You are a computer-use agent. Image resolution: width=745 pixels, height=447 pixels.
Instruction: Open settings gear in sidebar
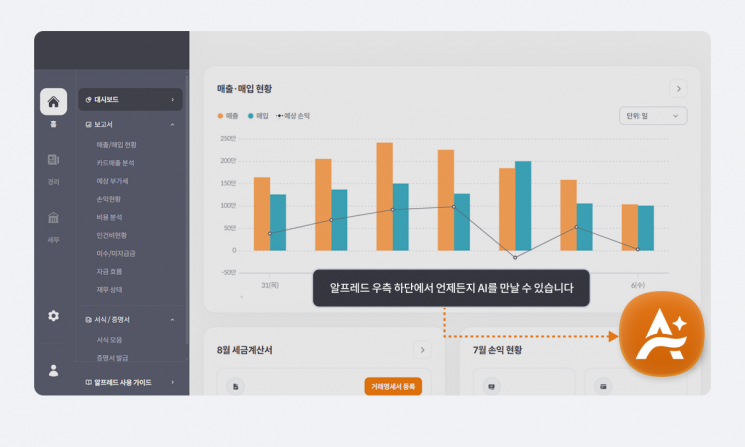pos(53,316)
